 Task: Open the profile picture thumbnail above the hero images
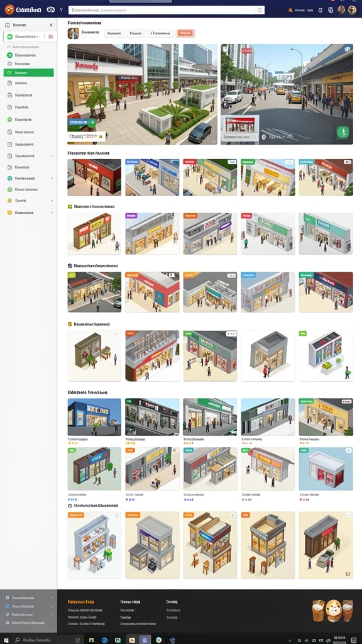[x=73, y=33]
